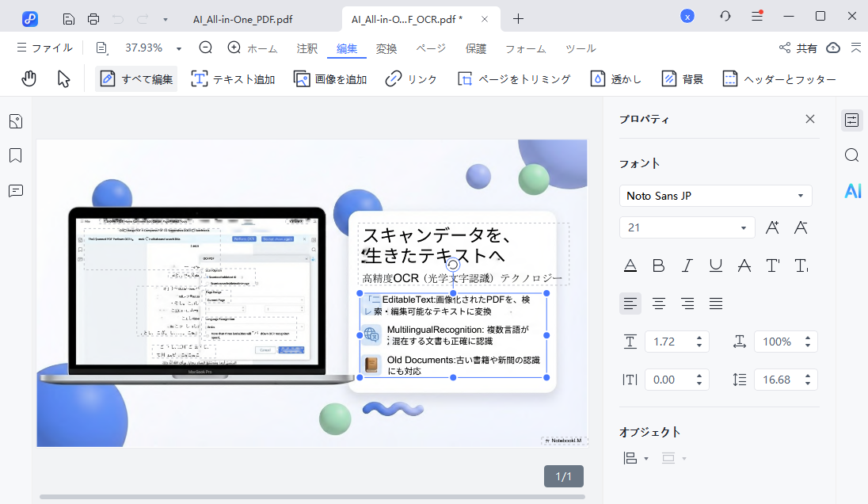The width and height of the screenshot is (868, 504).
Task: Open the search panel
Action: 851,155
